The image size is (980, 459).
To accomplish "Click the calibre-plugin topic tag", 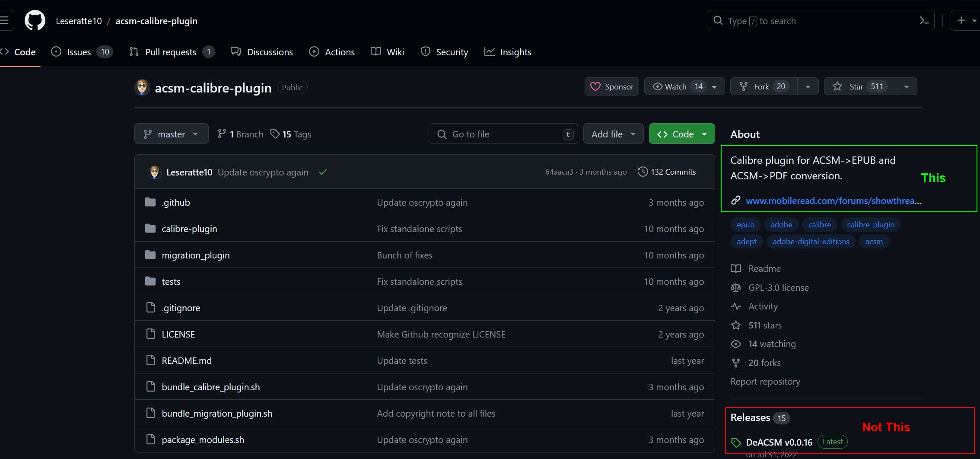I will point(870,225).
